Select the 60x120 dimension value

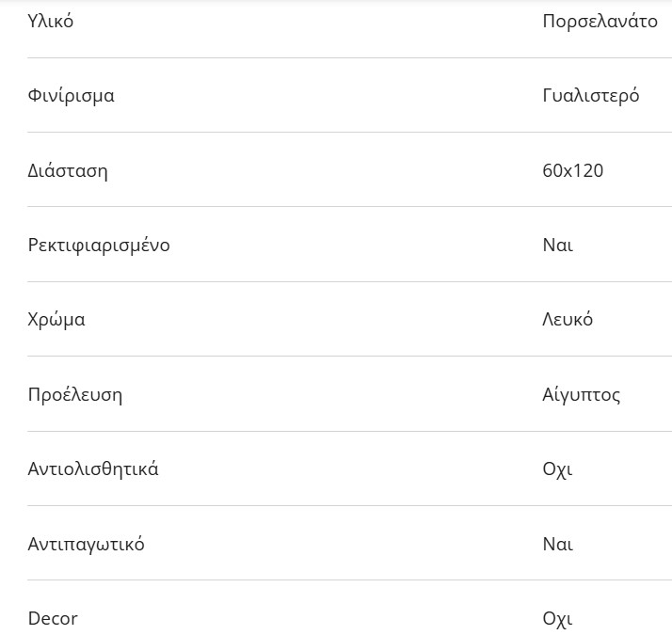coord(573,171)
